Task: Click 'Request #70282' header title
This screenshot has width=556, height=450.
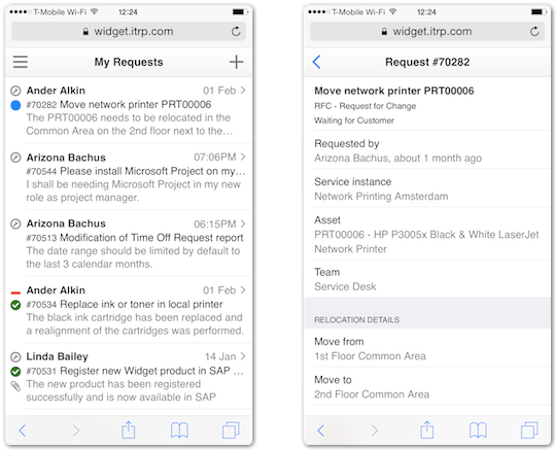Action: [427, 62]
